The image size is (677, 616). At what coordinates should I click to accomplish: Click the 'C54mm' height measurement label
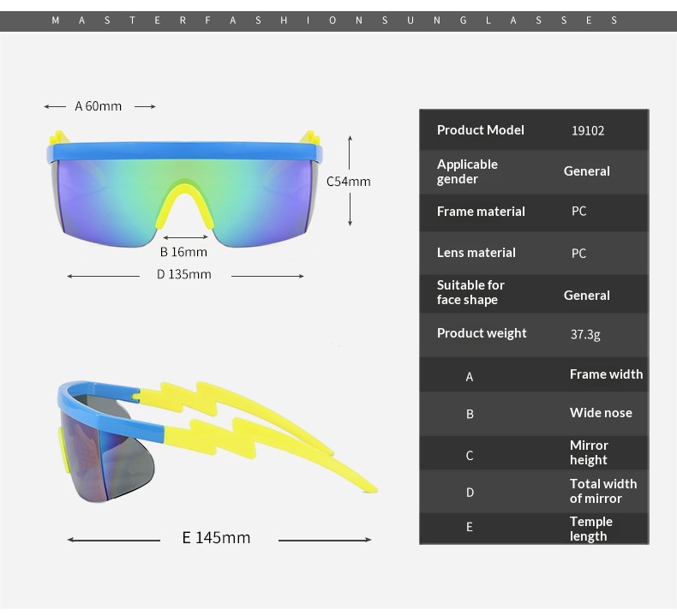[349, 182]
